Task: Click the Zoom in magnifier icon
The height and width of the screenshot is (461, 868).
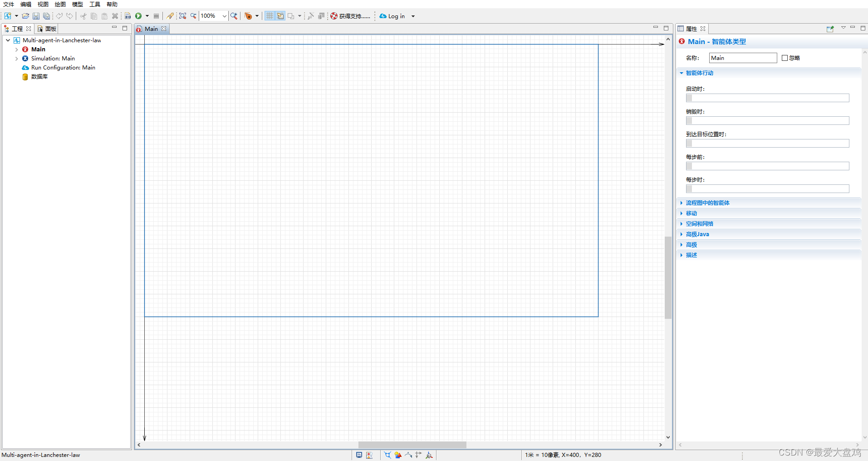Action: click(234, 16)
